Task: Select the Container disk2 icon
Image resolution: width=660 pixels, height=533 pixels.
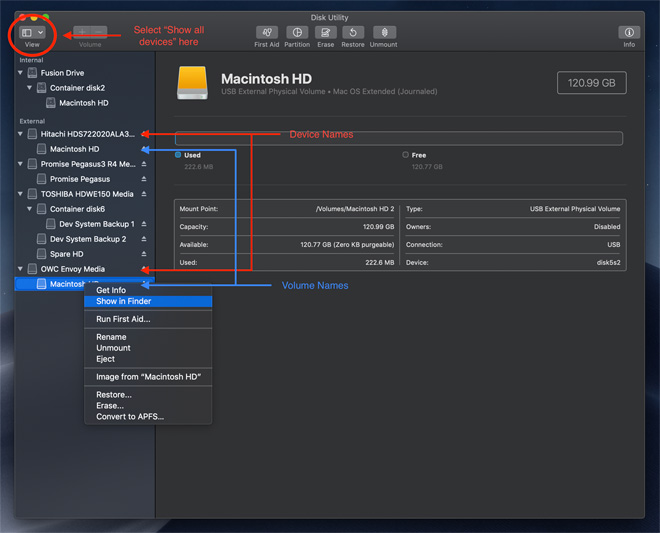Action: pyautogui.click(x=41, y=88)
